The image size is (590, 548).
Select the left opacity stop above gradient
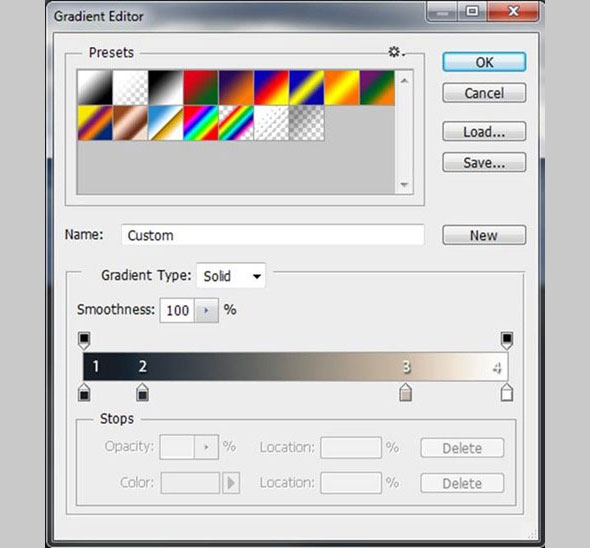pyautogui.click(x=84, y=341)
